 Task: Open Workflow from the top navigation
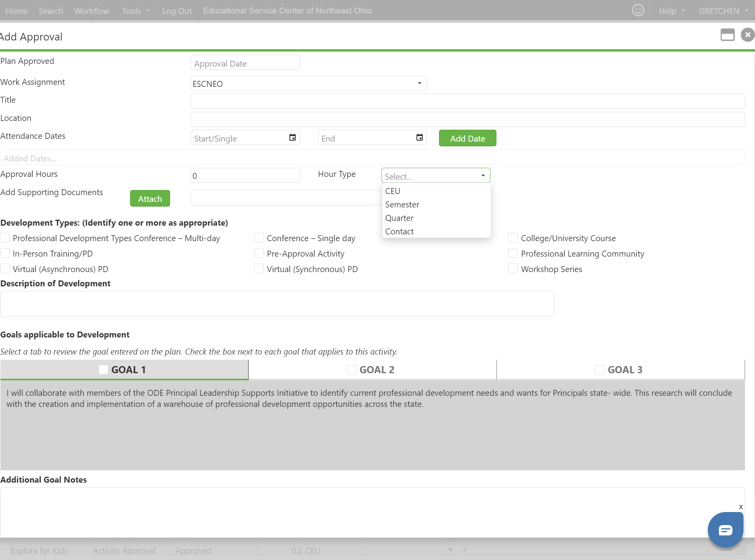coord(92,11)
